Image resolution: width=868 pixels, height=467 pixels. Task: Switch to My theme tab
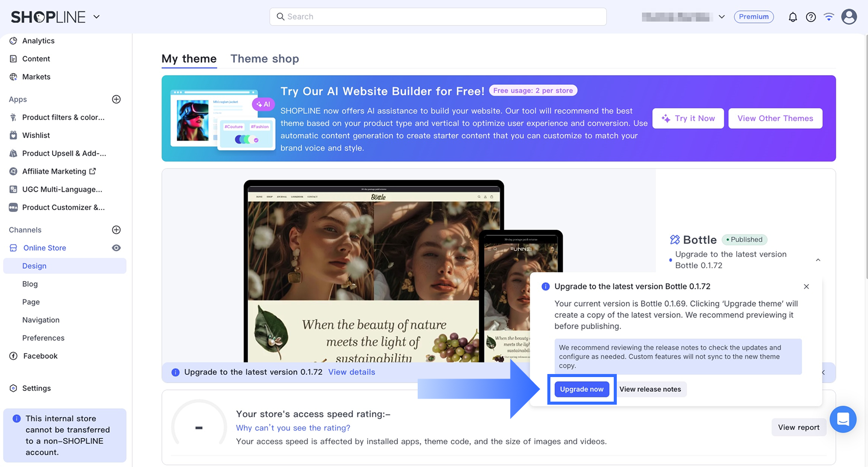click(x=189, y=59)
